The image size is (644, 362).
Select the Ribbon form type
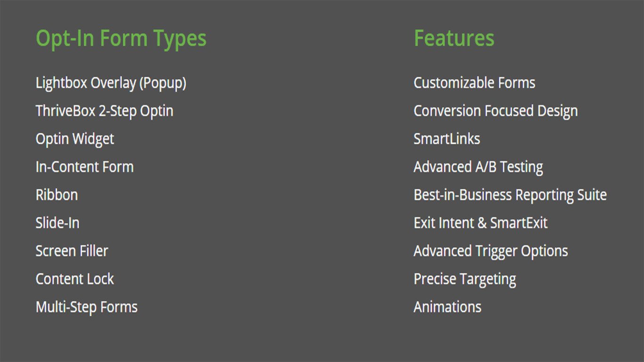pyautogui.click(x=57, y=195)
